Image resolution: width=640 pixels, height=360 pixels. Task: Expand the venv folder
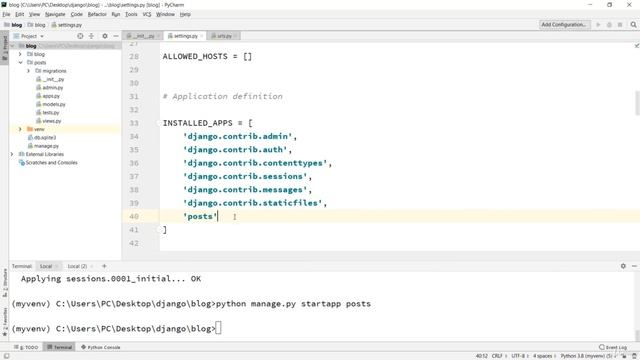pyautogui.click(x=20, y=129)
